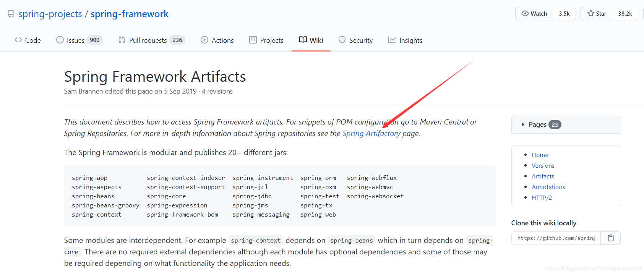Click the star icon in the Star button
This screenshot has width=644, height=275.
tap(591, 13)
